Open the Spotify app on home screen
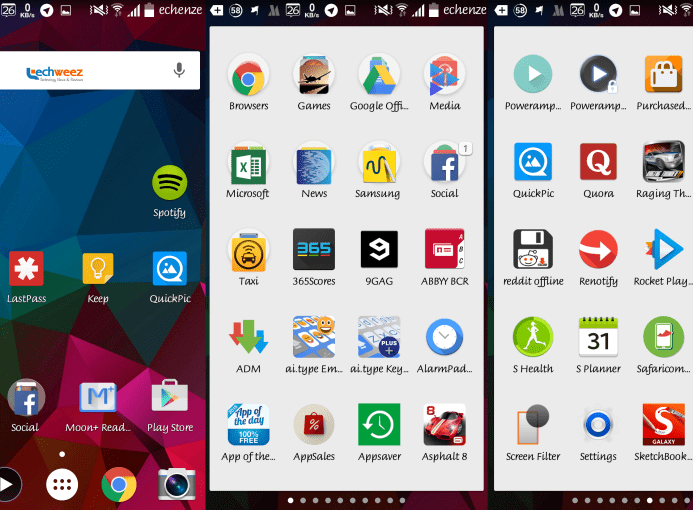Image resolution: width=693 pixels, height=510 pixels. click(169, 183)
